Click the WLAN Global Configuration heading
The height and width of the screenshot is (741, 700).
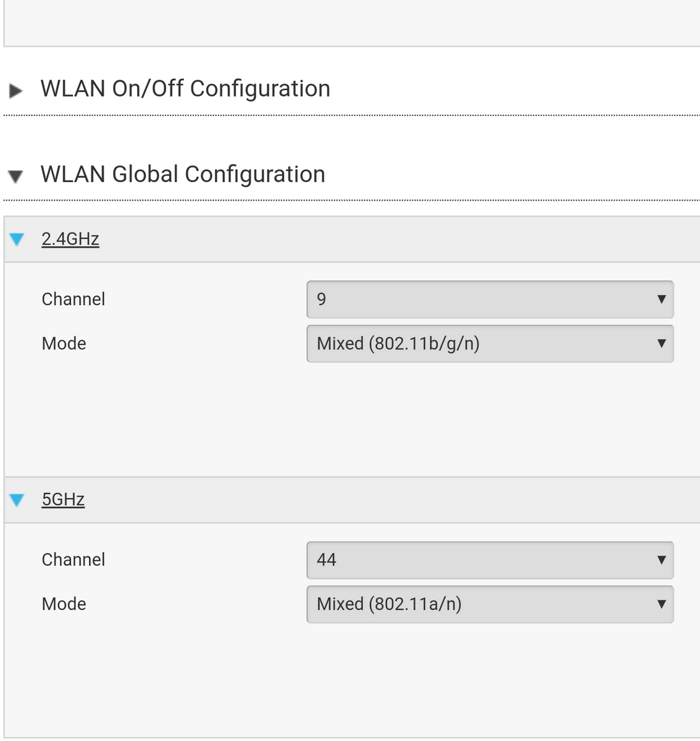coord(183,175)
